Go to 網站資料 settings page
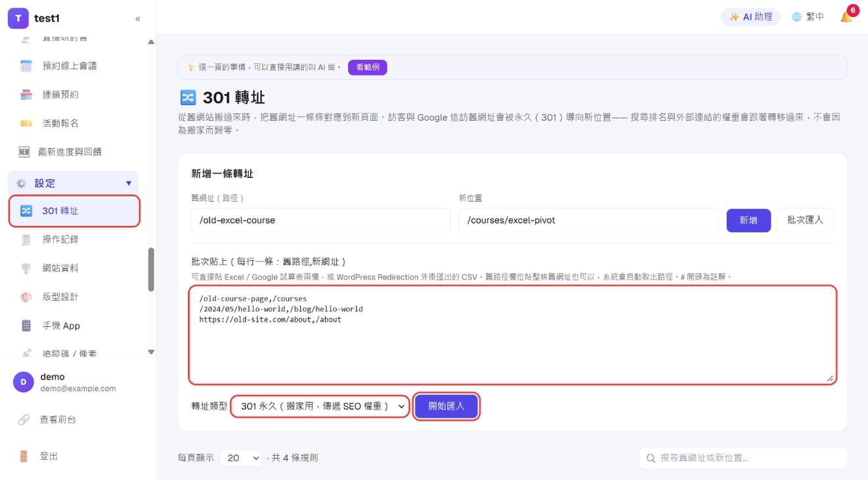The width and height of the screenshot is (868, 480). [x=74, y=268]
